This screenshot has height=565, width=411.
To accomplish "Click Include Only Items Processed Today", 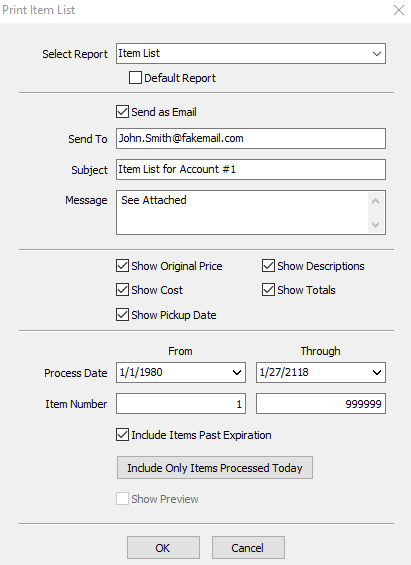I will pyautogui.click(x=215, y=468).
